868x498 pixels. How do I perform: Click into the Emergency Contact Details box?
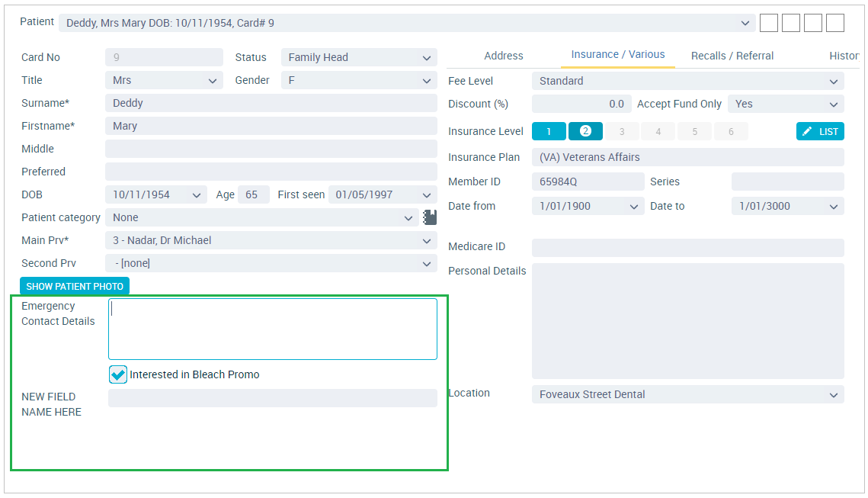[272, 329]
